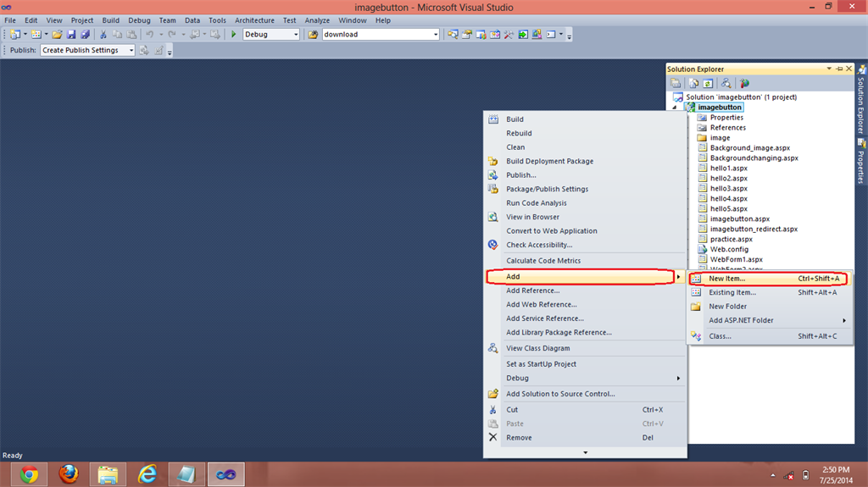The height and width of the screenshot is (487, 868).
Task: Select Build from the context menu
Action: pos(585,119)
